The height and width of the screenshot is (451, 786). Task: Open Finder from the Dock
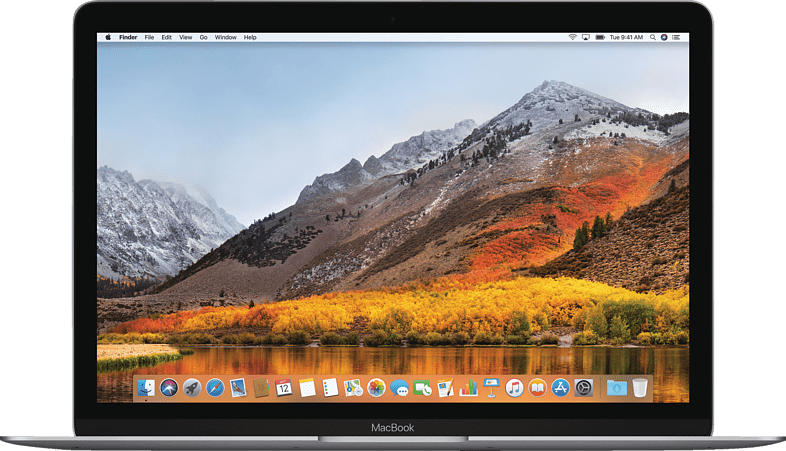coord(146,388)
